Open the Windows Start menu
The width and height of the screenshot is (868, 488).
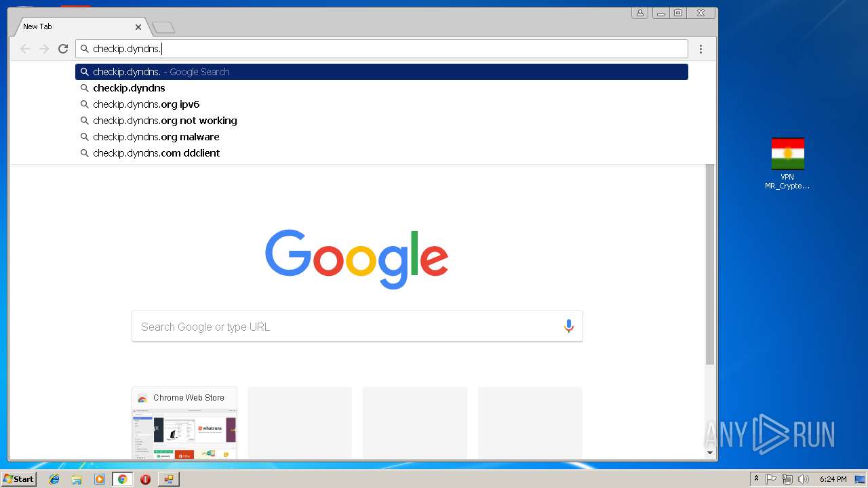[19, 479]
